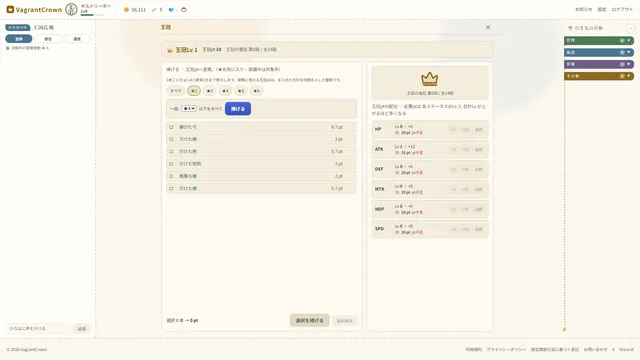Click ログアウト in top menu

click(x=622, y=9)
